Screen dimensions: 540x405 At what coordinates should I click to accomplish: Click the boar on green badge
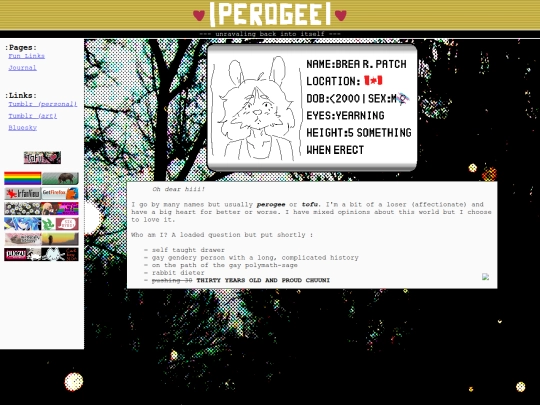click(x=60, y=178)
